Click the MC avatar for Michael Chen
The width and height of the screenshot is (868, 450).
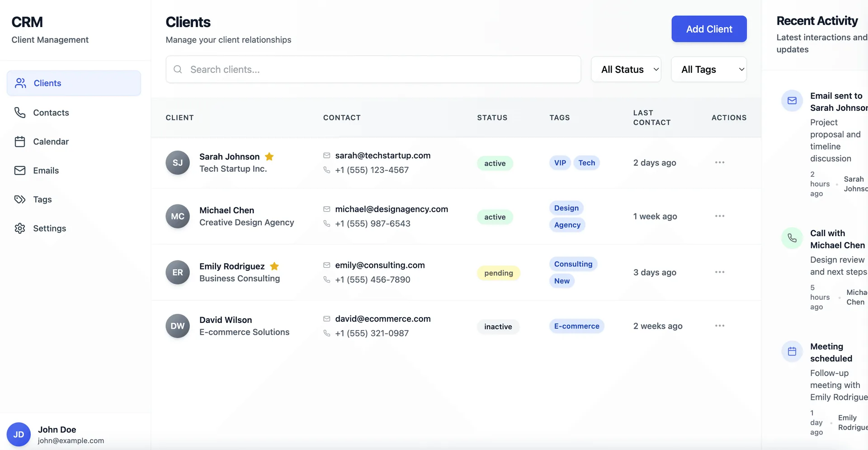(178, 217)
